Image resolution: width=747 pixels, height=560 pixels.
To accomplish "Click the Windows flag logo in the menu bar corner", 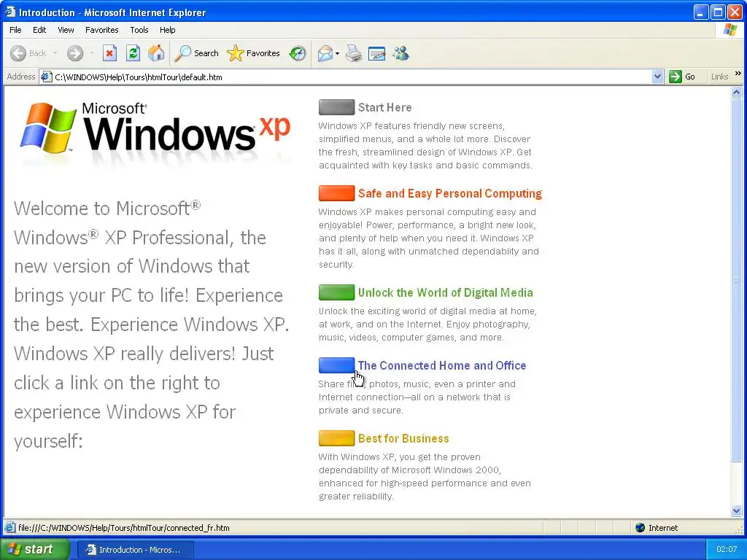I will tap(729, 30).
